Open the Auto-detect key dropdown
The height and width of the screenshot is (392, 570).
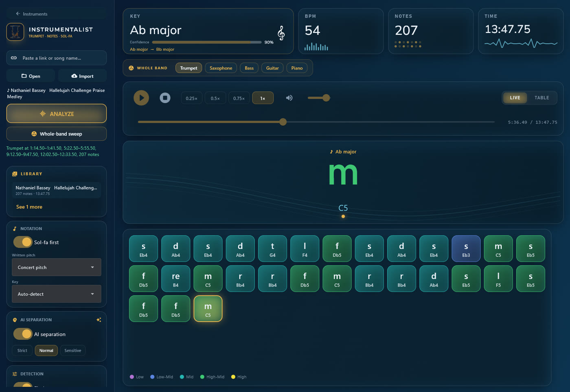tap(57, 294)
